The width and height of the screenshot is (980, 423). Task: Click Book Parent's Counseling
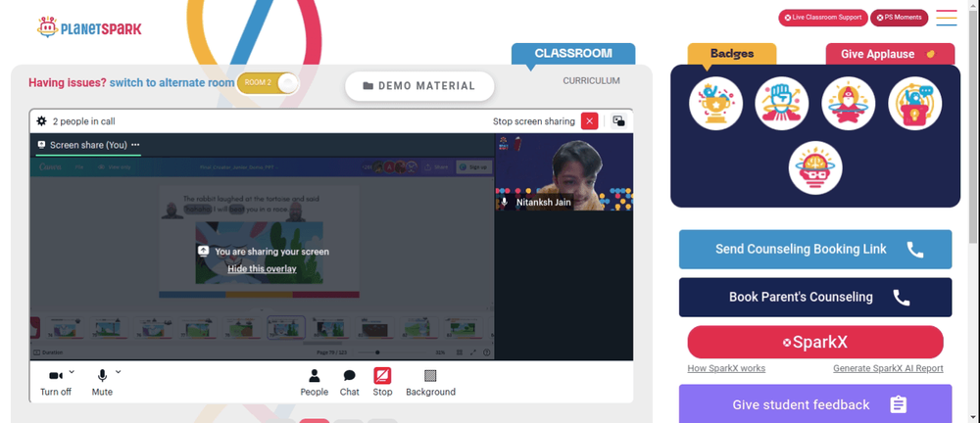[815, 297]
